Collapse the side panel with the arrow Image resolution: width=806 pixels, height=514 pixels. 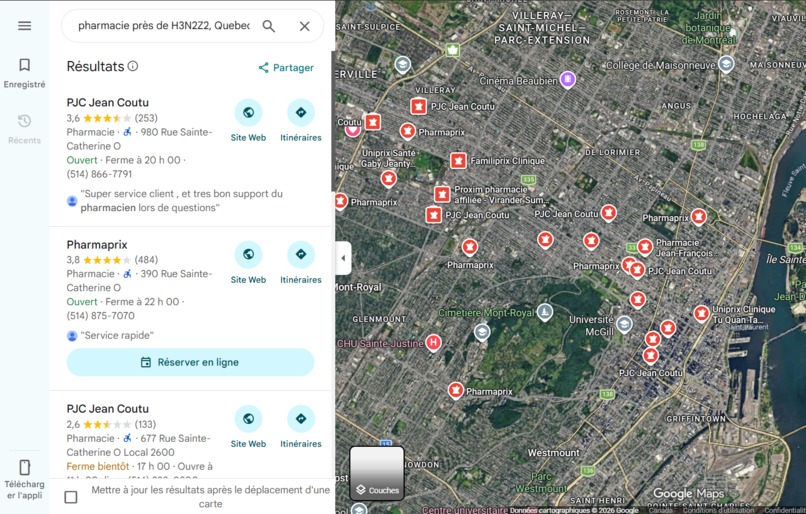pos(343,258)
